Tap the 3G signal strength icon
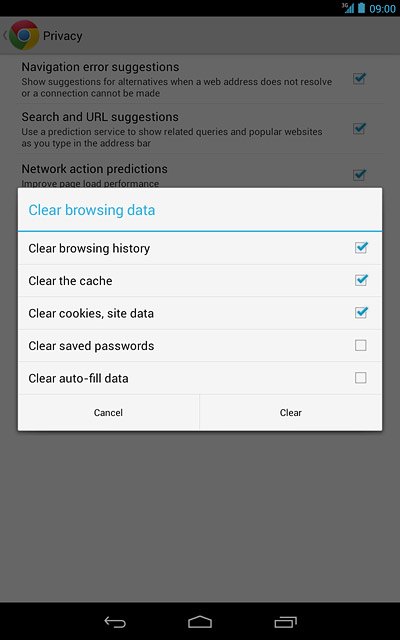 click(348, 8)
